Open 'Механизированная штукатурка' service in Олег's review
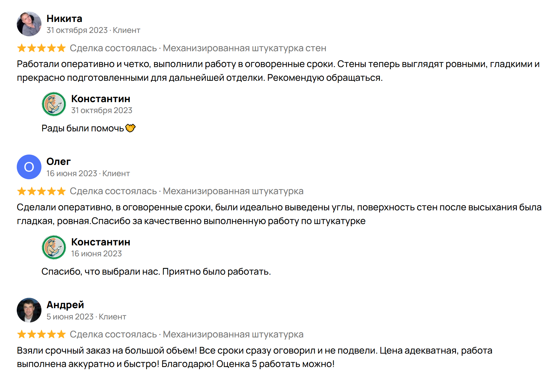Image resolution: width=551 pixels, height=392 pixels. tap(233, 191)
